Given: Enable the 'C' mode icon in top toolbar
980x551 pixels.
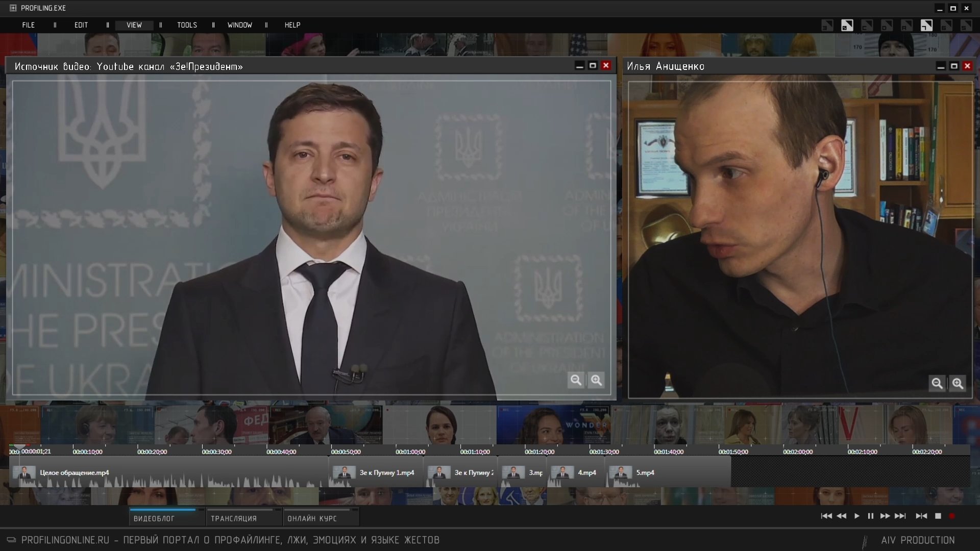Looking at the screenshot, I should tap(867, 25).
